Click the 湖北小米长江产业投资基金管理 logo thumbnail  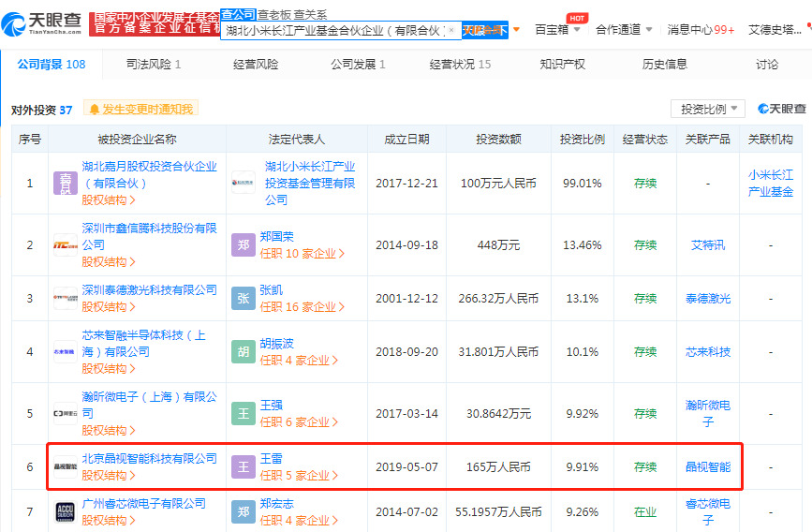click(244, 183)
